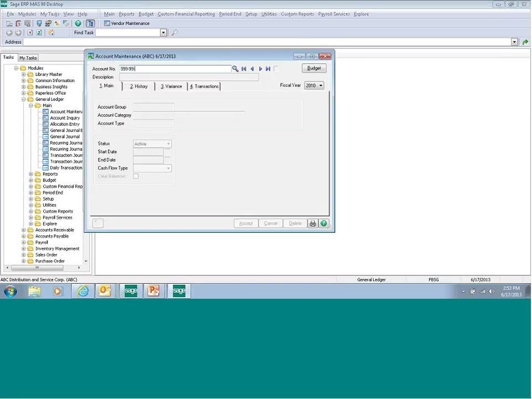
Task: Click the tag-shaped toolbar icon
Action: pyautogui.click(x=66, y=23)
